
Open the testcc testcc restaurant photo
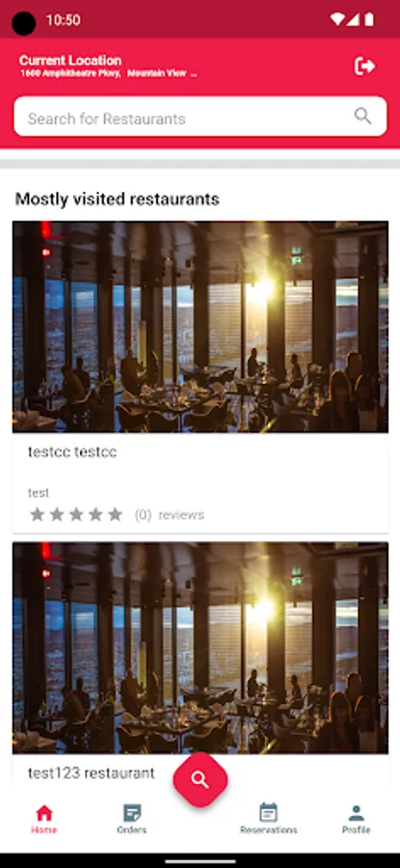pyautogui.click(x=200, y=327)
